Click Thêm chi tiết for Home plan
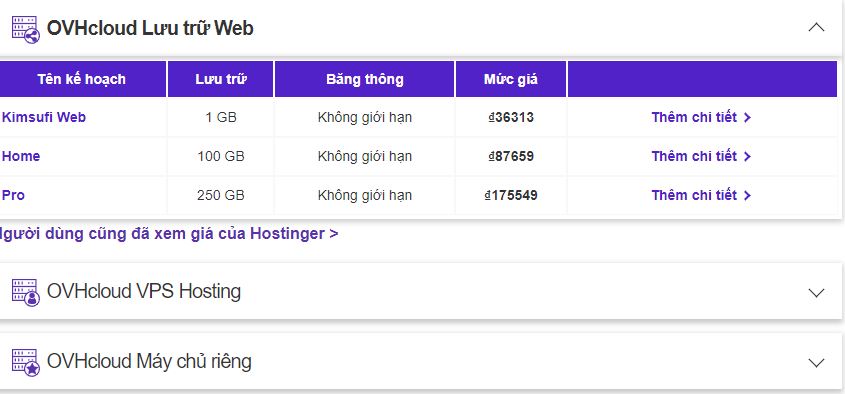 pos(701,156)
